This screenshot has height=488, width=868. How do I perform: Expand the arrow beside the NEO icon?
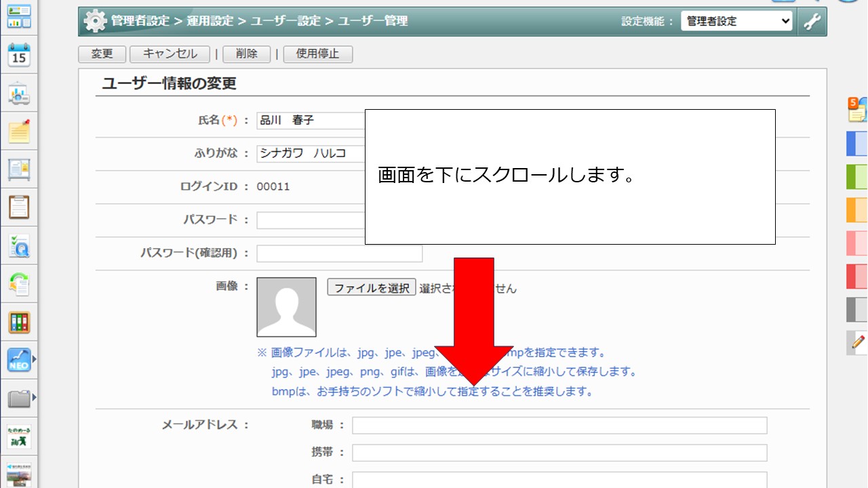coord(35,359)
